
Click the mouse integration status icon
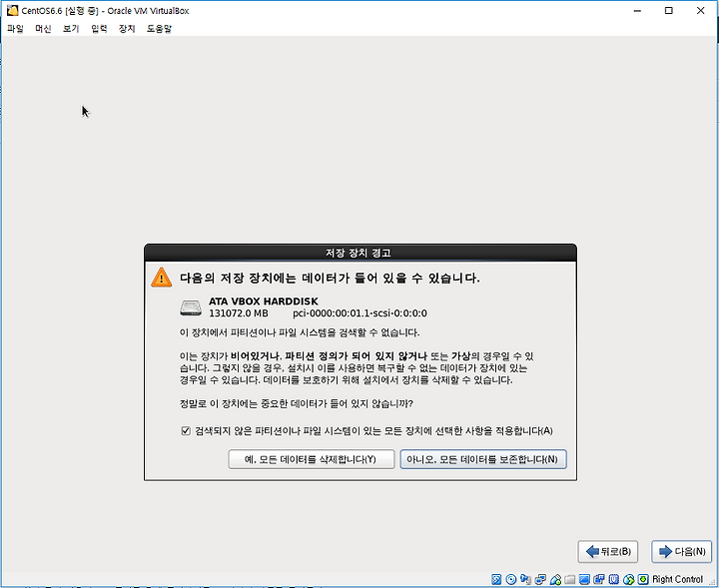pos(629,579)
